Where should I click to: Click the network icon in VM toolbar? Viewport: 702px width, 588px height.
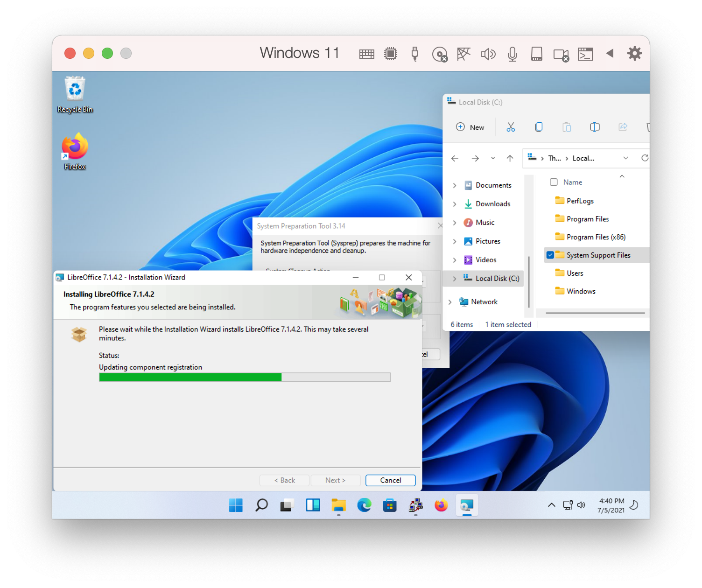point(463,54)
